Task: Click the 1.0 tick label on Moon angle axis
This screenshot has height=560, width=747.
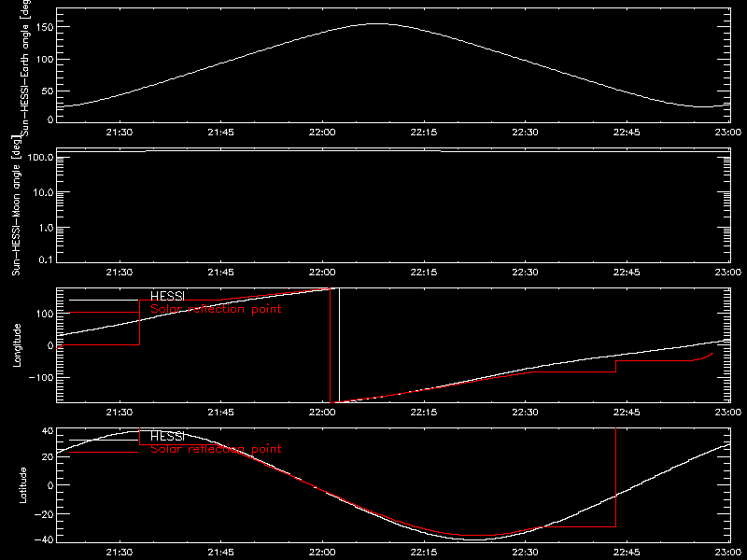Action: point(45,228)
